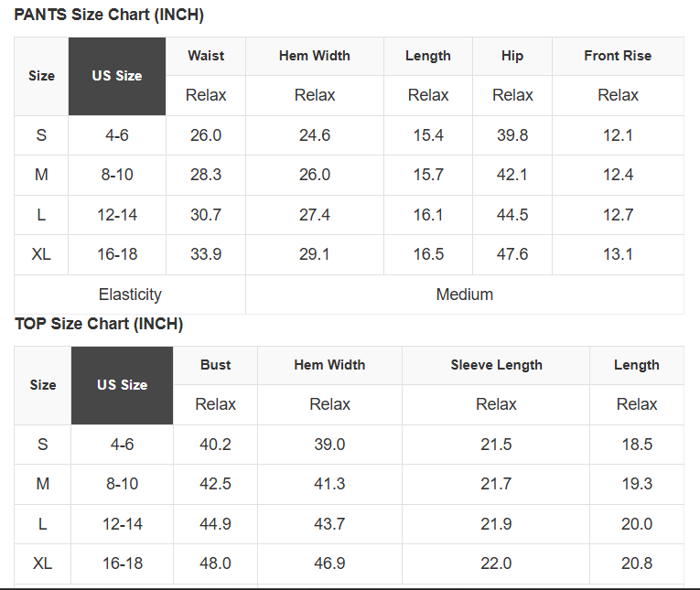Viewport: 700px width, 590px height.
Task: Click the Elasticity label cell
Action: coord(130,295)
